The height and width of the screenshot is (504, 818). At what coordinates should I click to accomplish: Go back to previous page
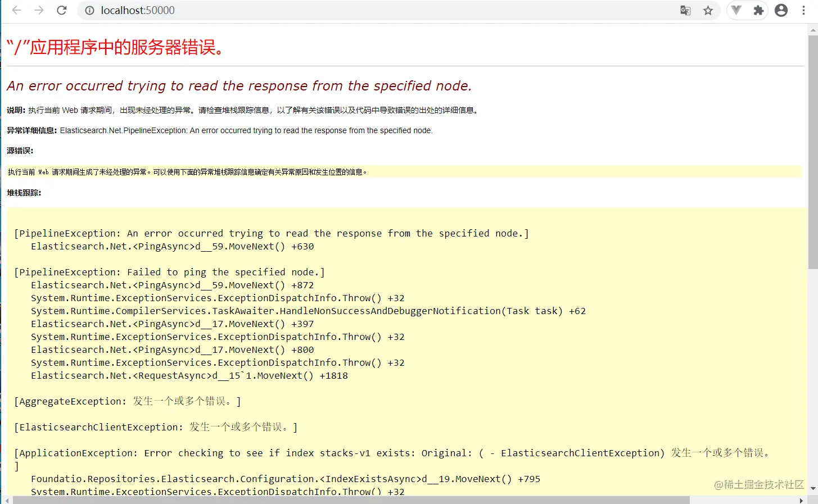tap(16, 10)
